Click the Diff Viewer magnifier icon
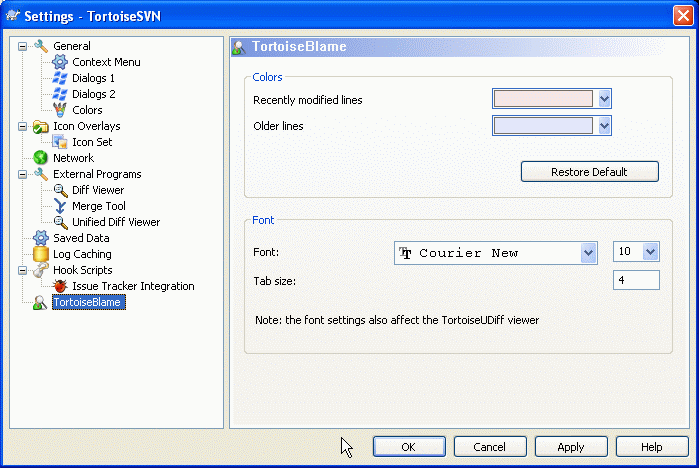This screenshot has width=699, height=468. 60,190
